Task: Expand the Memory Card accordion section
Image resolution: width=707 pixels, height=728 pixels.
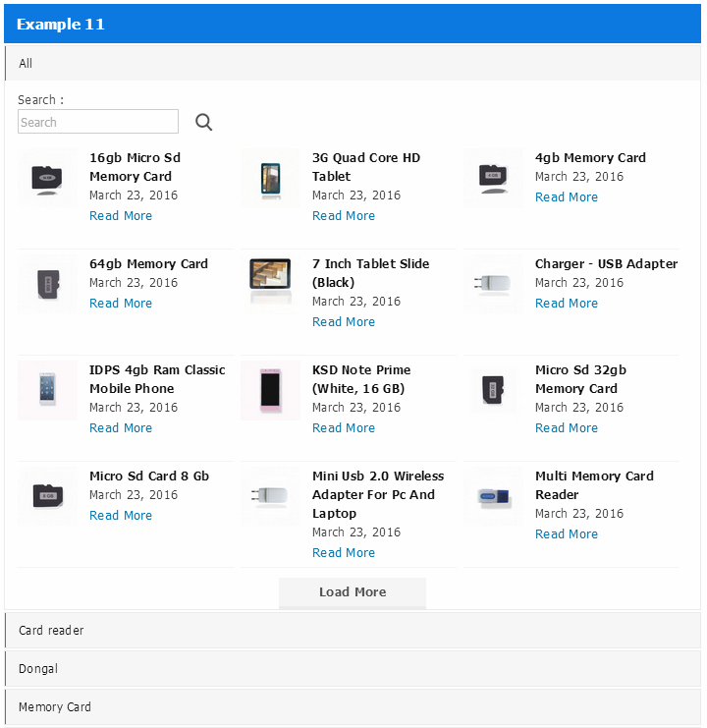Action: click(x=353, y=707)
